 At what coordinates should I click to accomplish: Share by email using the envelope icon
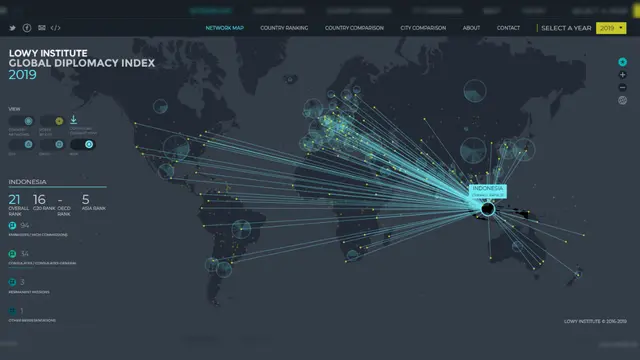point(42,28)
